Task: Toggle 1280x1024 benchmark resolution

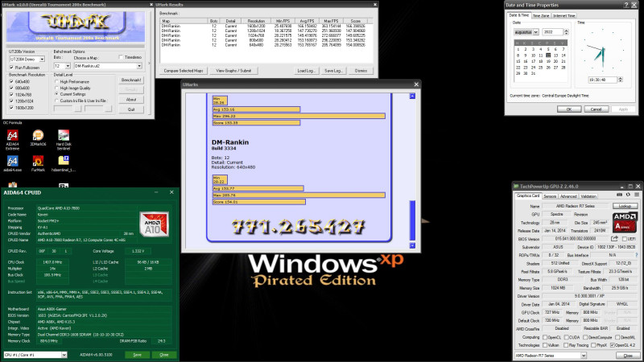Action: (11, 101)
